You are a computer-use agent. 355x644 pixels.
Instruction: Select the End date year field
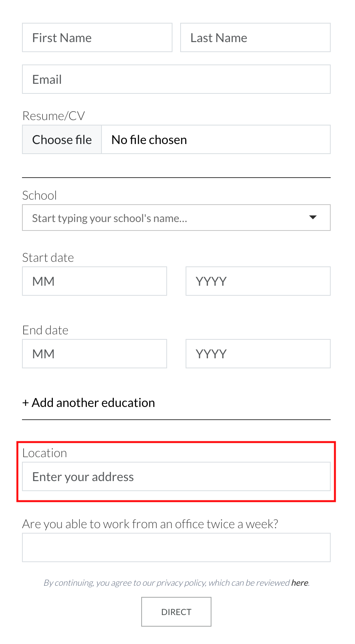258,354
